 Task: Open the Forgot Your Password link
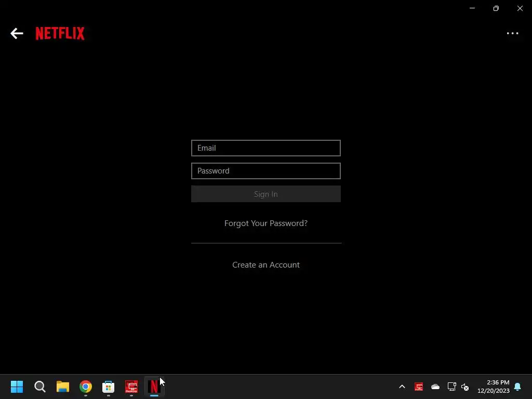[x=265, y=223]
